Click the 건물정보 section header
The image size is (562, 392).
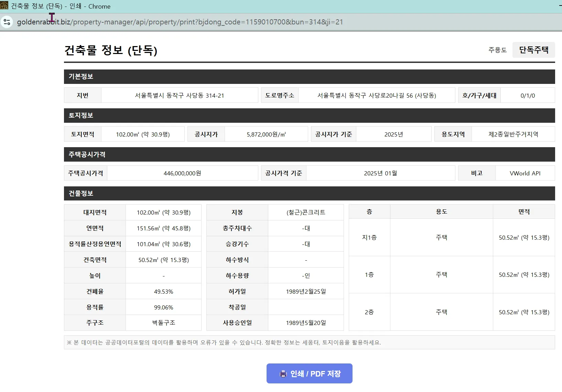pos(80,193)
